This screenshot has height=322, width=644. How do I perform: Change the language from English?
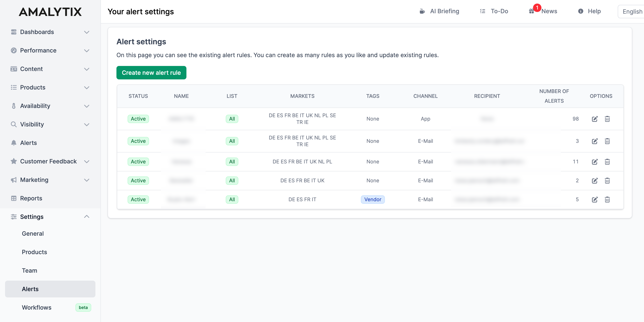[x=632, y=11]
